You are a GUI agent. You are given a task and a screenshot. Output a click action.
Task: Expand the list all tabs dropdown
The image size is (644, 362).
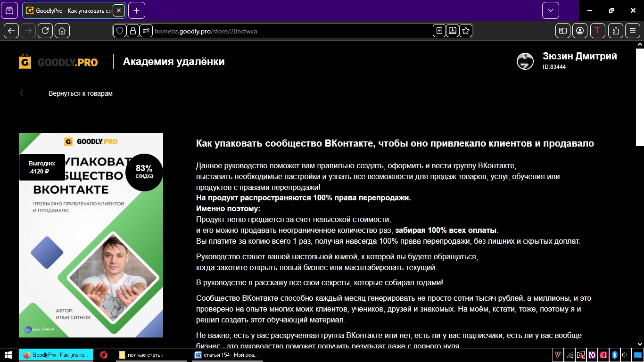(x=550, y=10)
